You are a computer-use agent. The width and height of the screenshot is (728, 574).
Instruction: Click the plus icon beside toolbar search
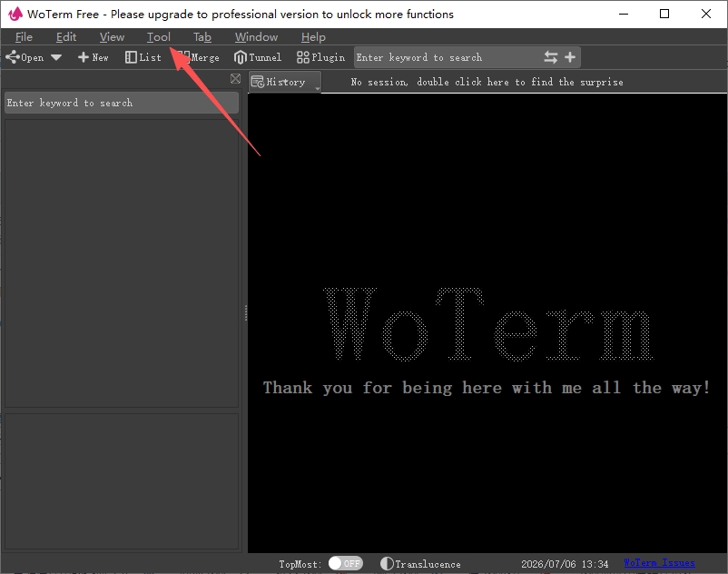pos(570,57)
